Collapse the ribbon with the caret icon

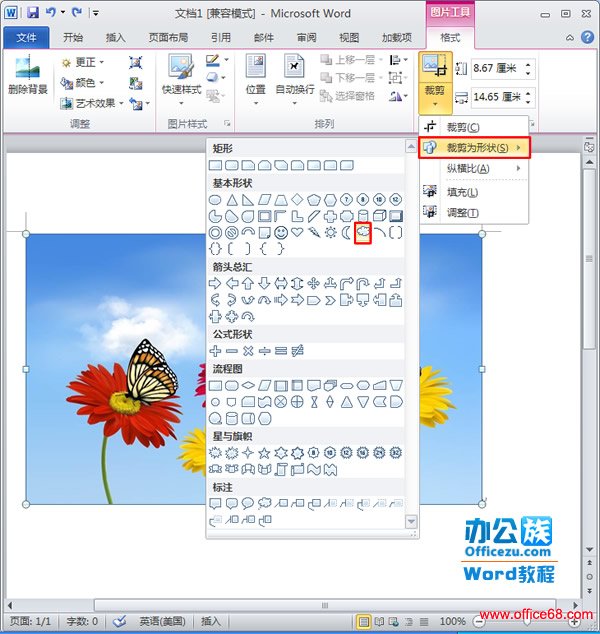570,38
